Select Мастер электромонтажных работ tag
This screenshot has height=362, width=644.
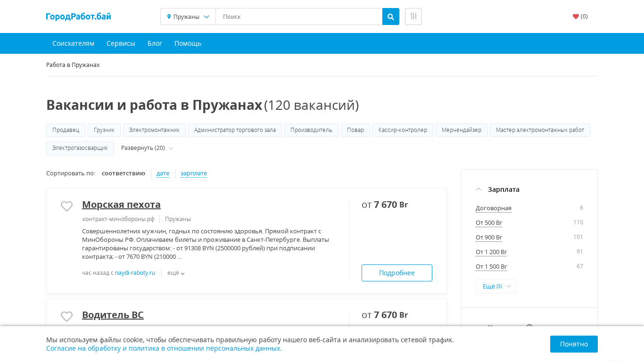[540, 130]
